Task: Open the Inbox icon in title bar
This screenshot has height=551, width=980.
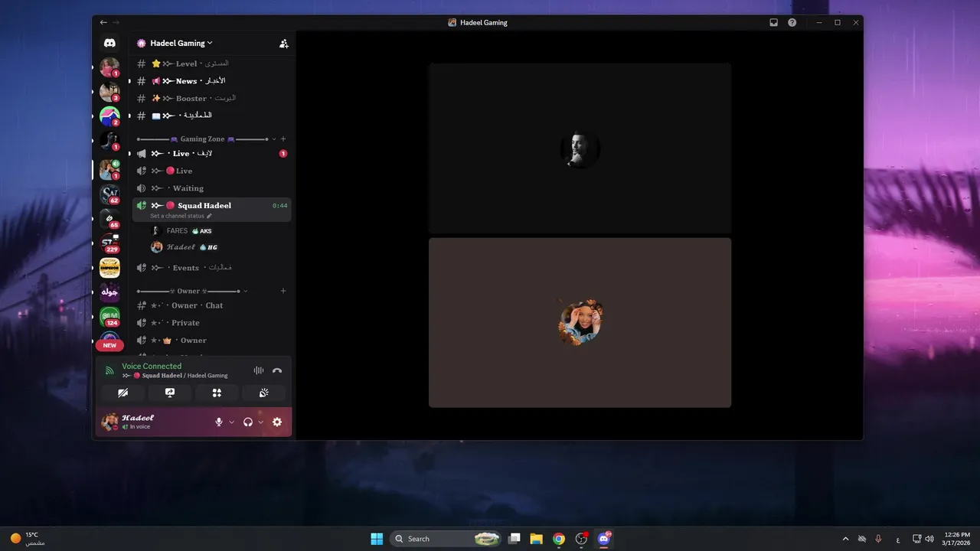Action: click(774, 22)
